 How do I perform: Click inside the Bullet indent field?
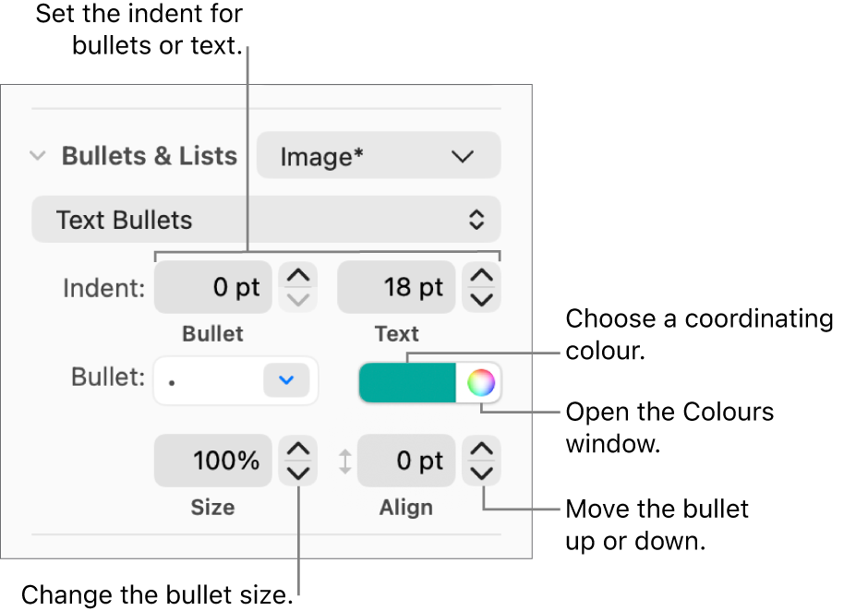click(212, 287)
